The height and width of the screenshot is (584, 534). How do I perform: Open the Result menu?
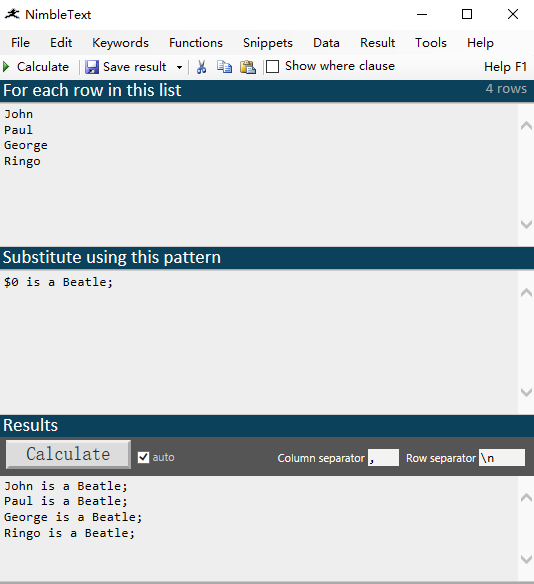(377, 43)
